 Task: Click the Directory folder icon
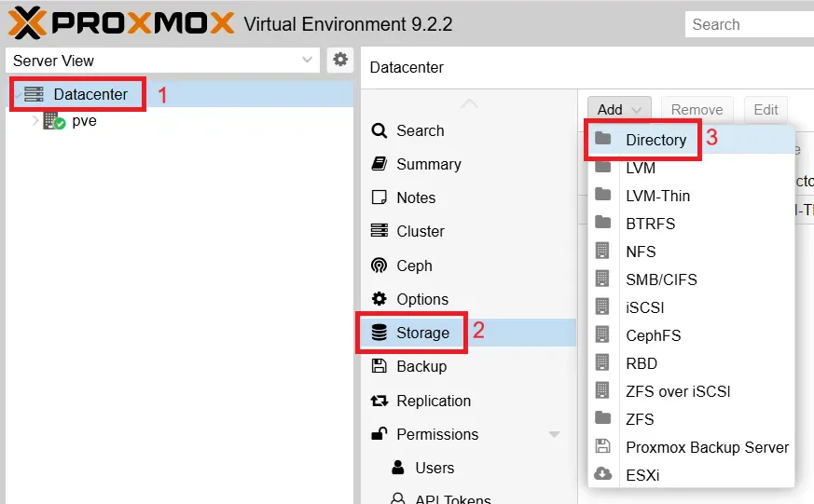pos(602,139)
